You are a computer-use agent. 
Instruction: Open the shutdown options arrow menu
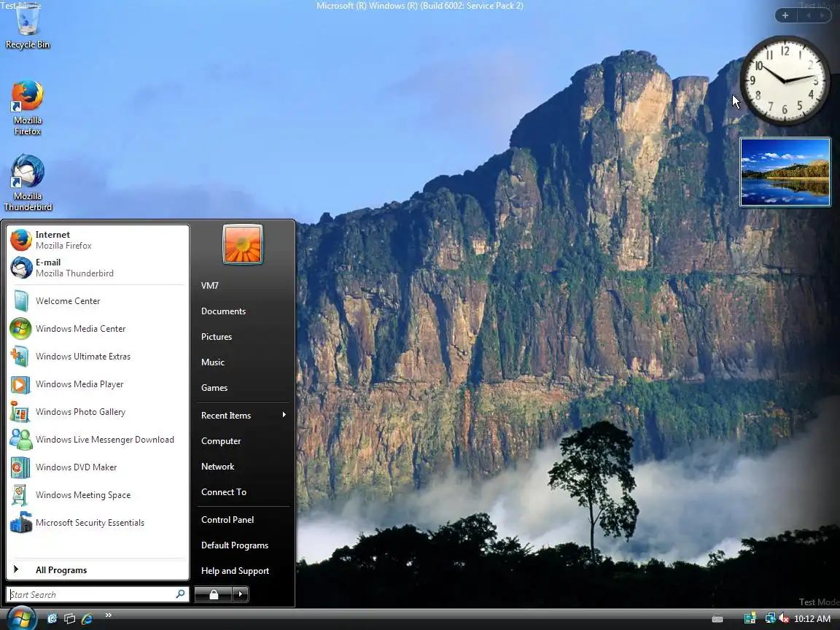tap(241, 594)
